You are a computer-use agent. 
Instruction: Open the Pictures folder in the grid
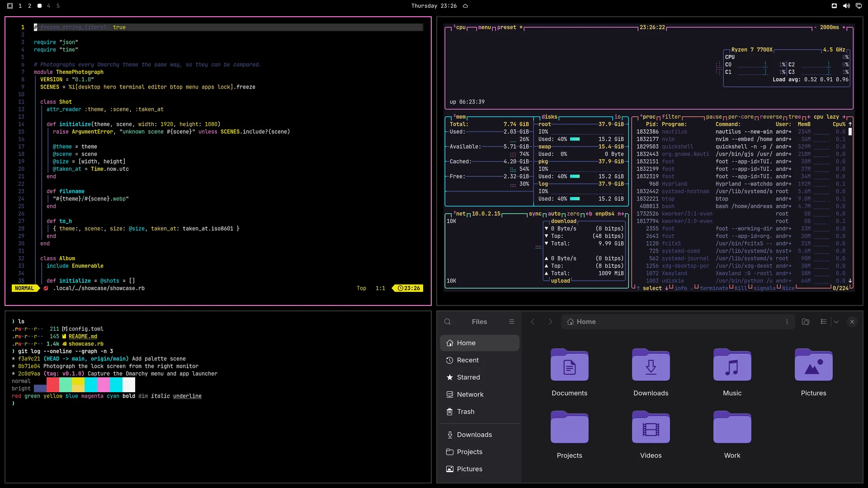[x=814, y=373]
